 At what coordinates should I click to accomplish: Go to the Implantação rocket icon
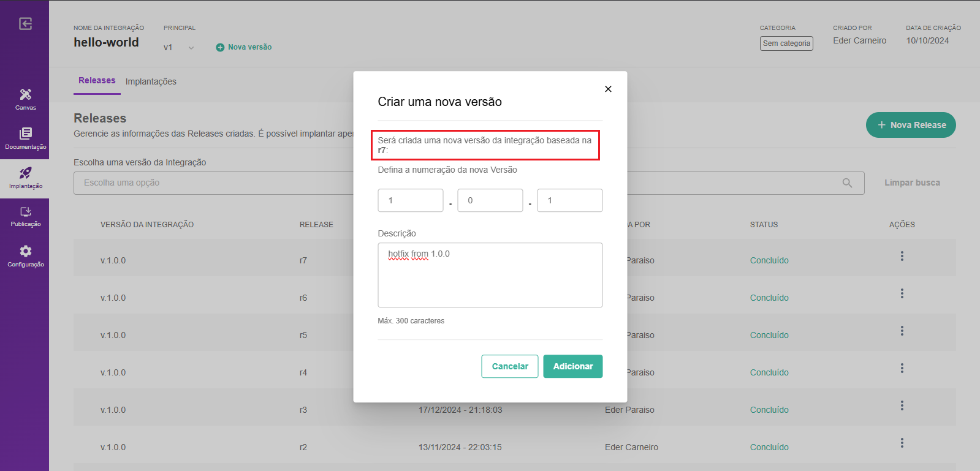[25, 177]
